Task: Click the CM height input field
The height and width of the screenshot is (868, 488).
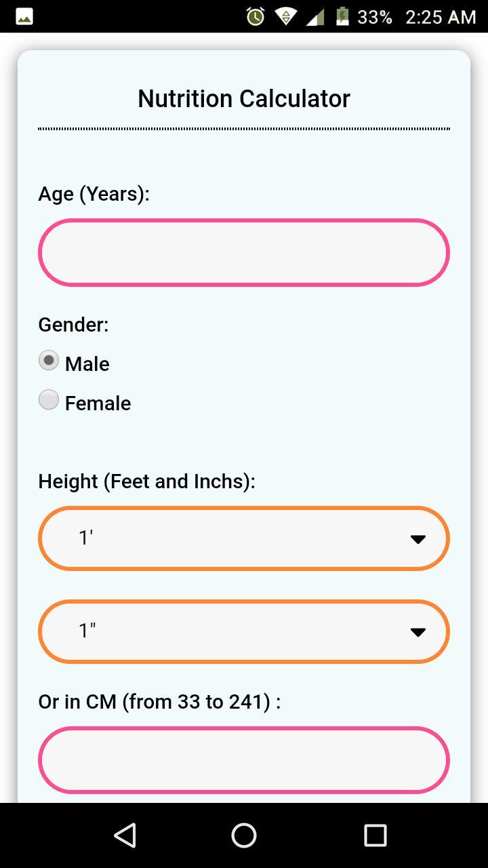Action: pos(243,759)
